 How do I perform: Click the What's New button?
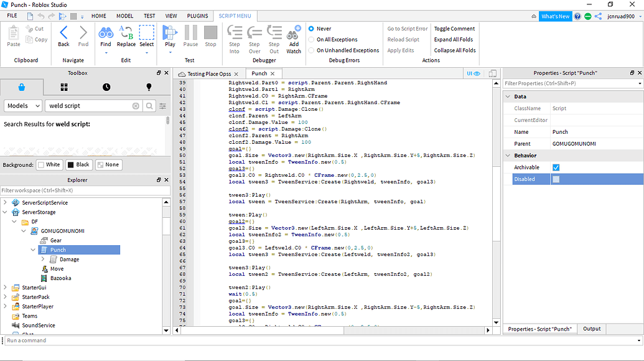(555, 16)
